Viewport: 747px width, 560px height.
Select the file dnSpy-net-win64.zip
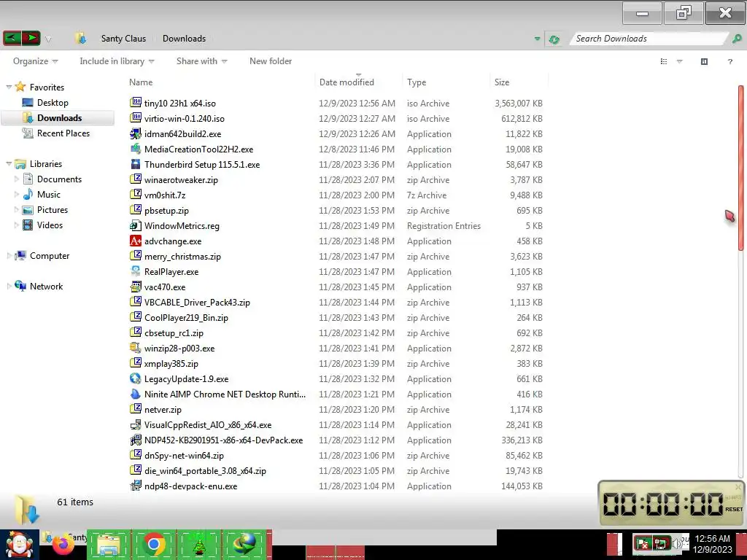184,455
